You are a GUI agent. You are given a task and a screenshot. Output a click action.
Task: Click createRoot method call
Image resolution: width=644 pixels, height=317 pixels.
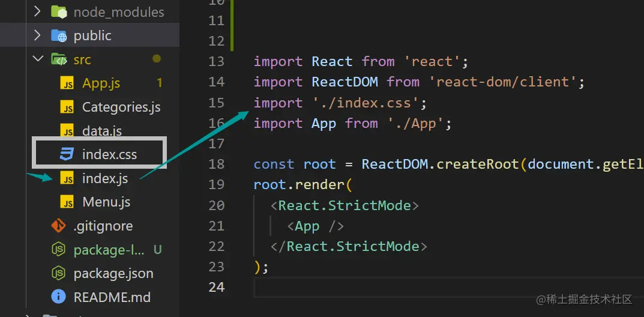478,165
